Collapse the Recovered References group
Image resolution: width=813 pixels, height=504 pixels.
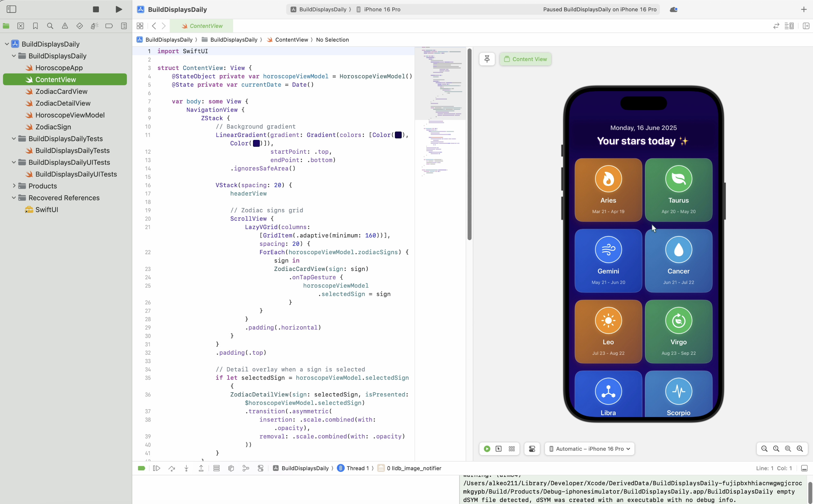(14, 198)
